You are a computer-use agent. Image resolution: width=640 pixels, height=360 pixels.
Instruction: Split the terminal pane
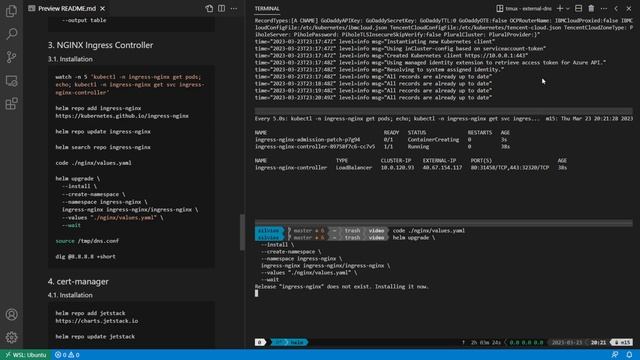pos(578,8)
